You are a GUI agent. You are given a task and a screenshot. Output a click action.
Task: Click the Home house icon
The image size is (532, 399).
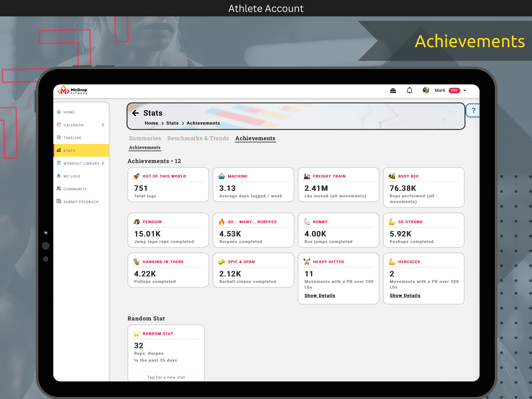[x=59, y=112]
